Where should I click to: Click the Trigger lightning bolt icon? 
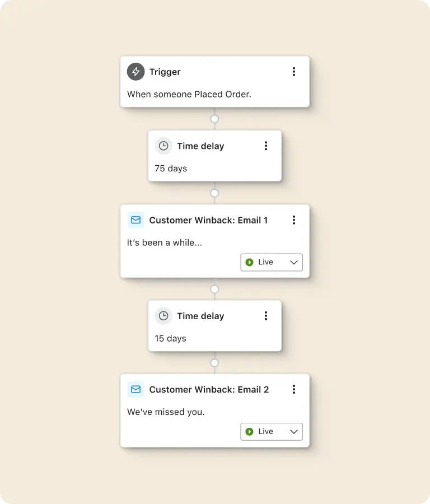(135, 72)
